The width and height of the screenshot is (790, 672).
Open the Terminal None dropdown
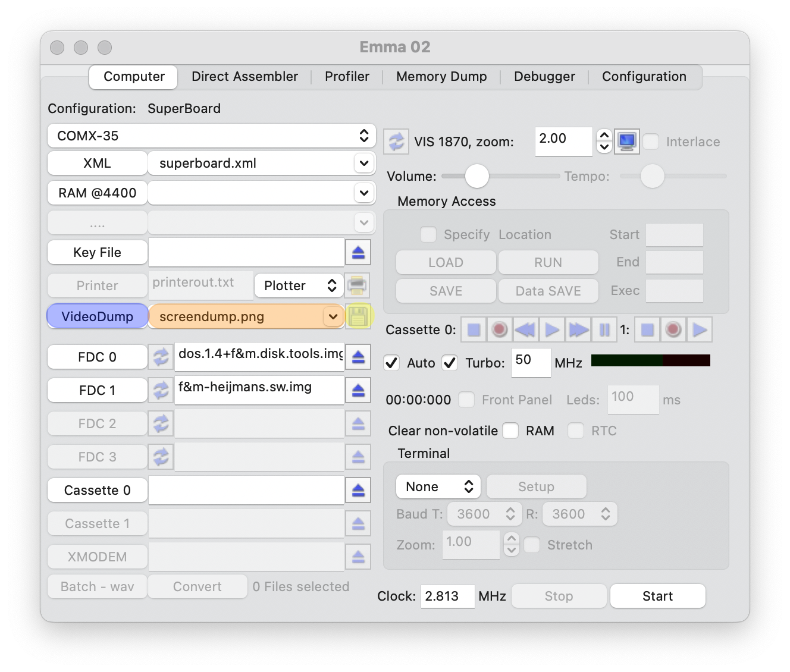[x=438, y=486]
